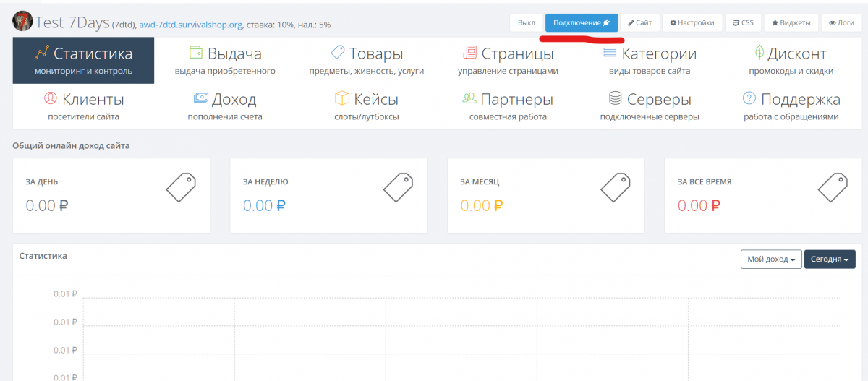Open the Партнеры section

508,106
